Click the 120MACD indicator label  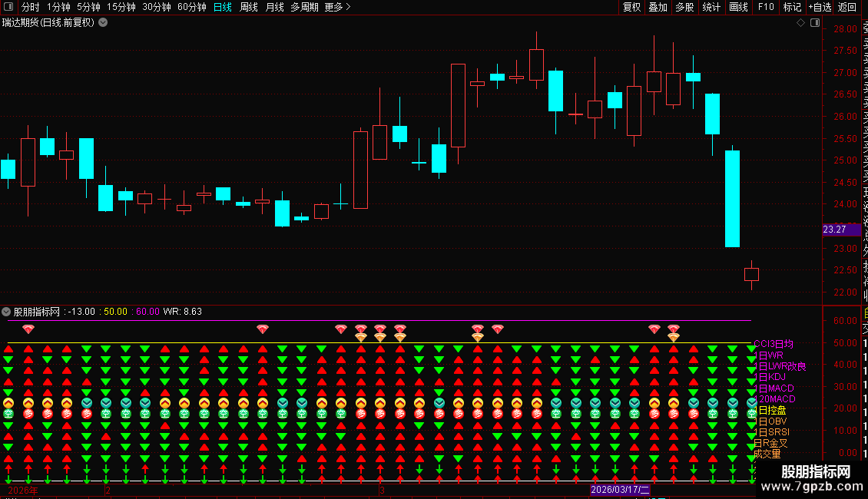coord(774,399)
